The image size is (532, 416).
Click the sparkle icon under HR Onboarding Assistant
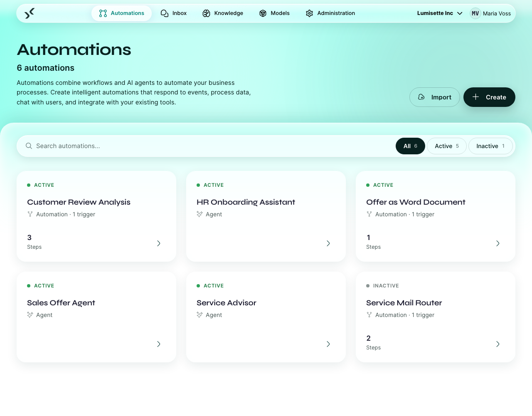click(x=199, y=214)
